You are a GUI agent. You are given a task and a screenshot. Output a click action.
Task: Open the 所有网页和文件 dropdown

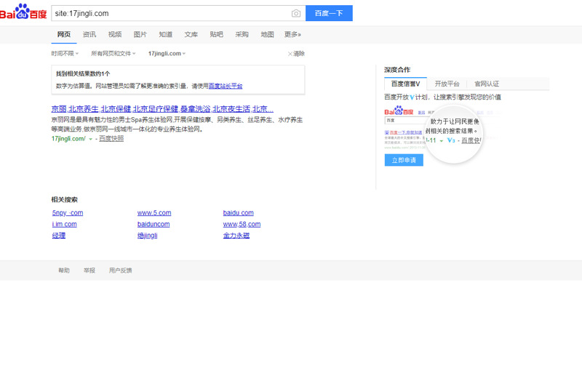coord(113,54)
